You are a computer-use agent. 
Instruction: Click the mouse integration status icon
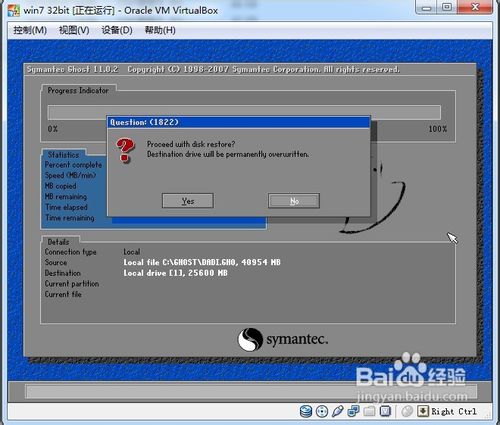click(407, 411)
